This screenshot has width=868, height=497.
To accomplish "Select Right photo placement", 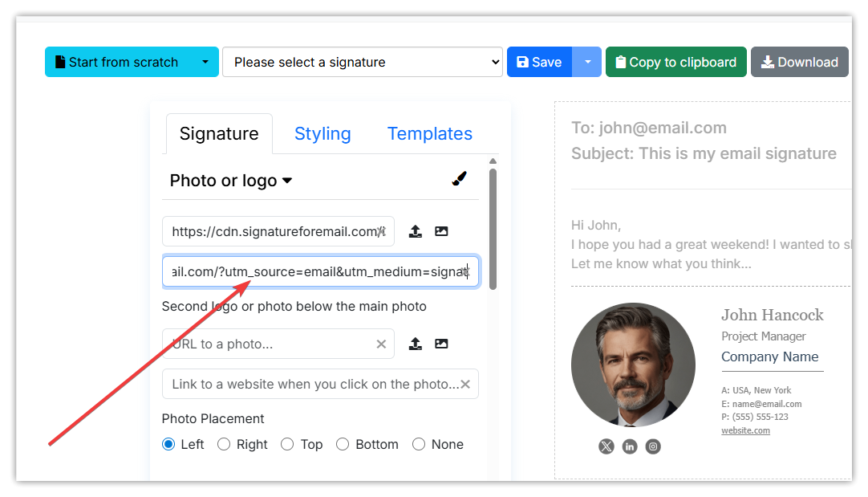I will (224, 444).
